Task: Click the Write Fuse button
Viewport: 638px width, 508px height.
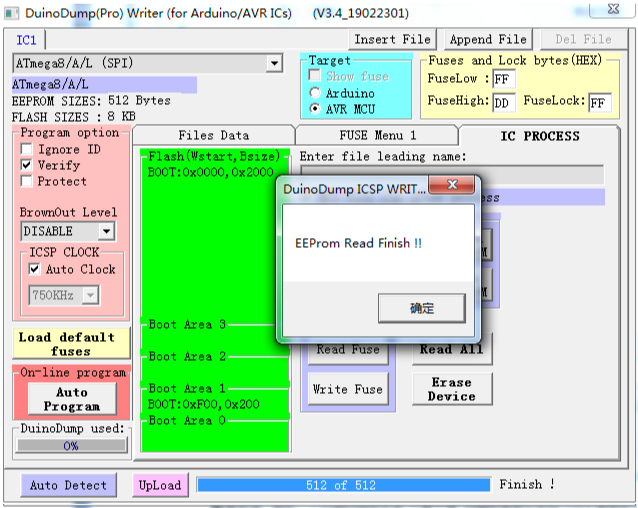Action: point(348,389)
